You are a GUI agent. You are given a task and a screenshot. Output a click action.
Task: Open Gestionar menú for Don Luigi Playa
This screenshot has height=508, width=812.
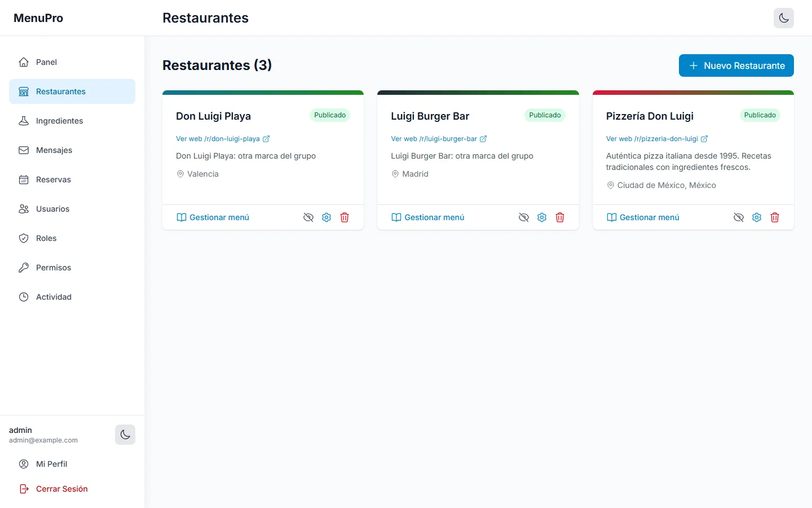(213, 217)
